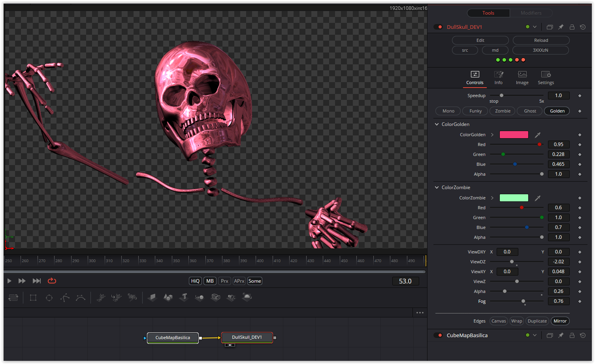Viewport: 595px width, 364px height.
Task: Click the 3XXXzN button
Action: point(540,50)
